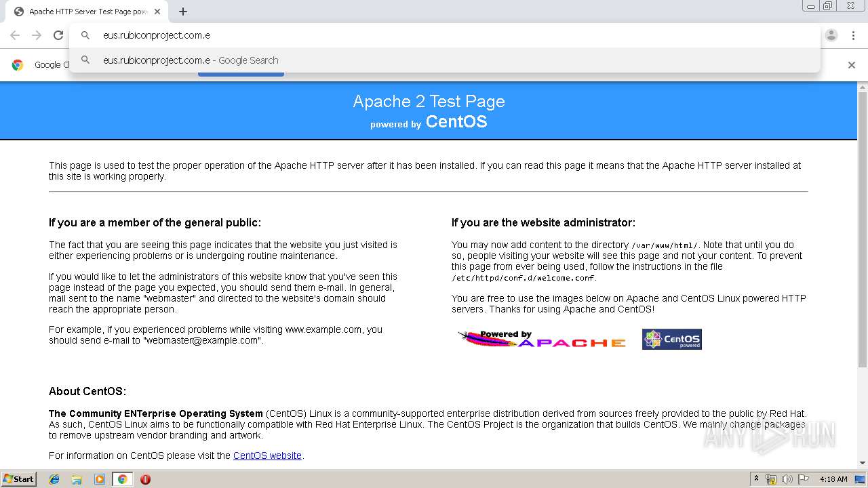
Task: Click the browser forward arrow
Action: pos(37,35)
